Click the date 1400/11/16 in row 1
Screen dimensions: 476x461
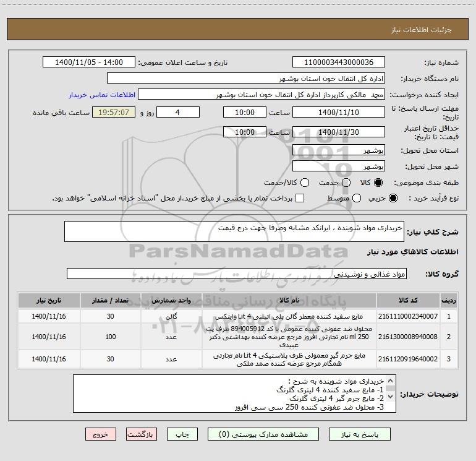pyautogui.click(x=49, y=316)
